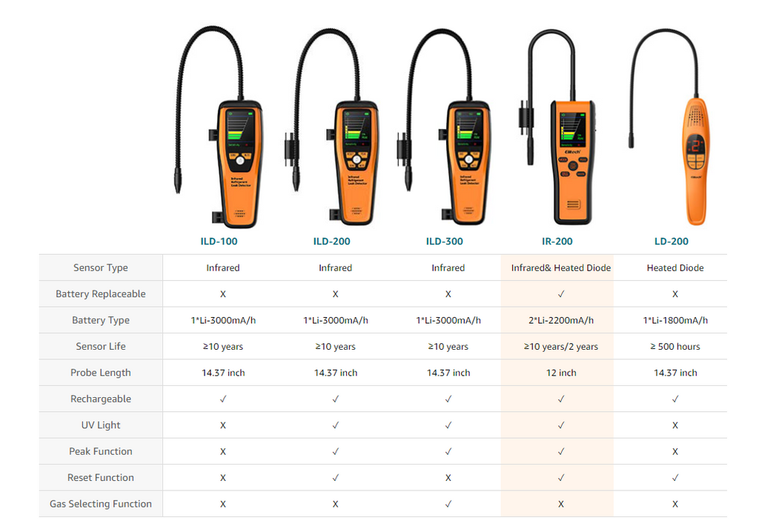Click the ILD-300 Reset Function X mark

tap(448, 477)
